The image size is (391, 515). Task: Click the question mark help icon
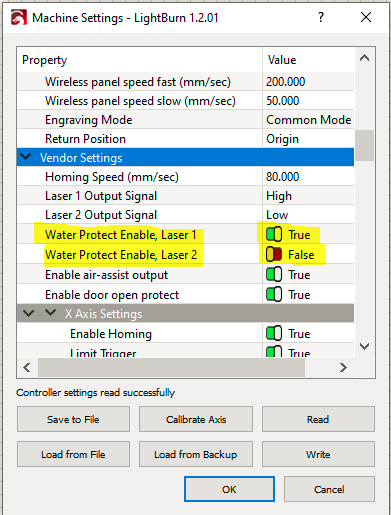point(321,17)
